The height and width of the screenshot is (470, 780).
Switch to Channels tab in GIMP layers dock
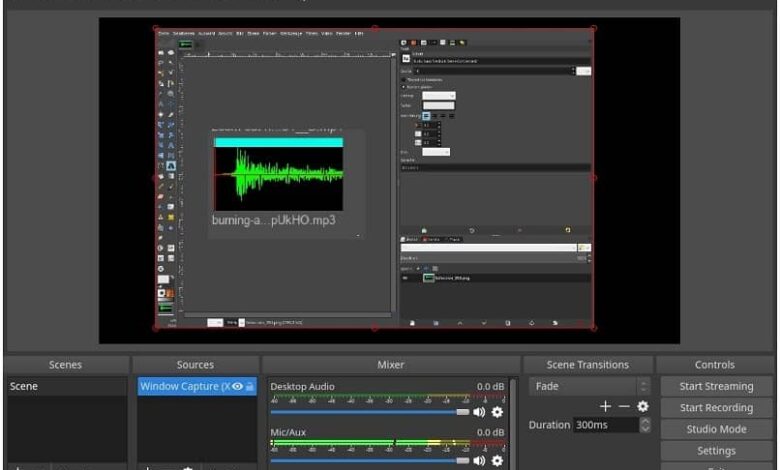[431, 239]
